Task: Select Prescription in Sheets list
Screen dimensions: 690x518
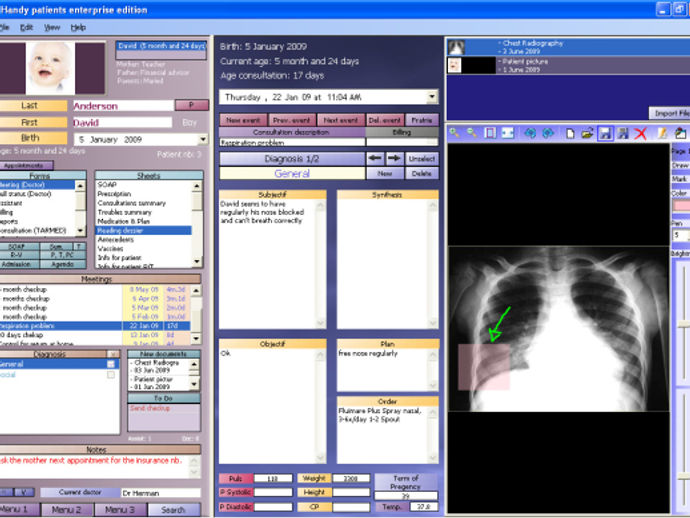Action: coord(114,194)
